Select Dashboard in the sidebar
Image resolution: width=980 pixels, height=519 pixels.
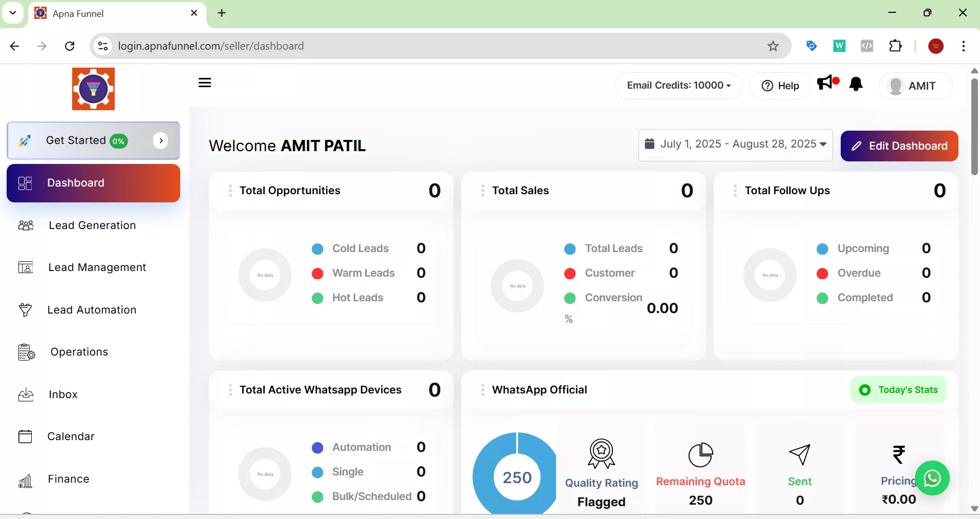coord(93,183)
